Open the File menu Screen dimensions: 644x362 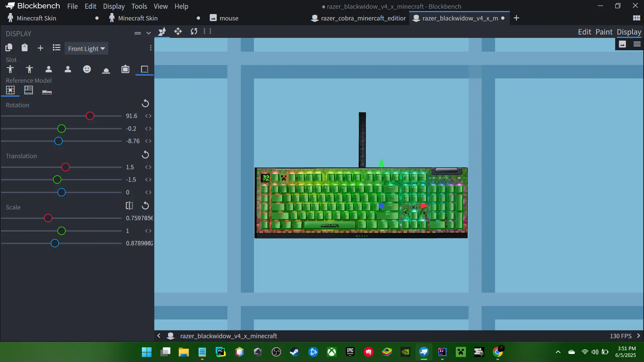(x=72, y=6)
